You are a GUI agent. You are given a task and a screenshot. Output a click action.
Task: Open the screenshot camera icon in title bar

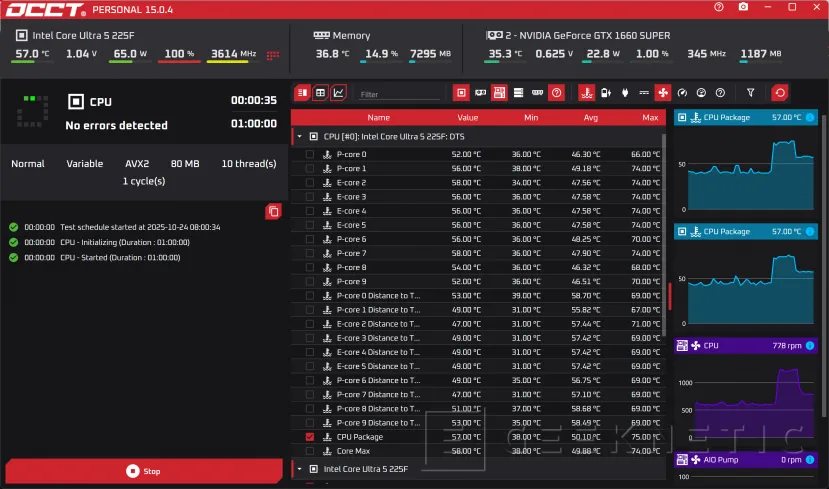point(743,7)
